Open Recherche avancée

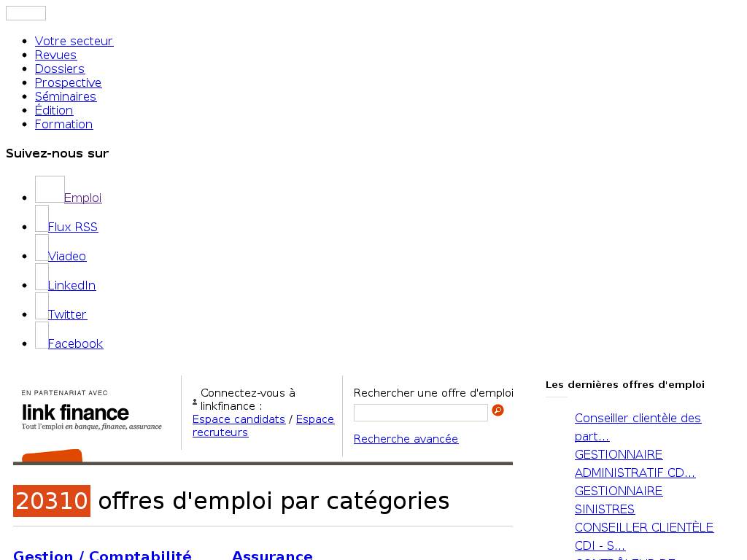click(x=406, y=439)
